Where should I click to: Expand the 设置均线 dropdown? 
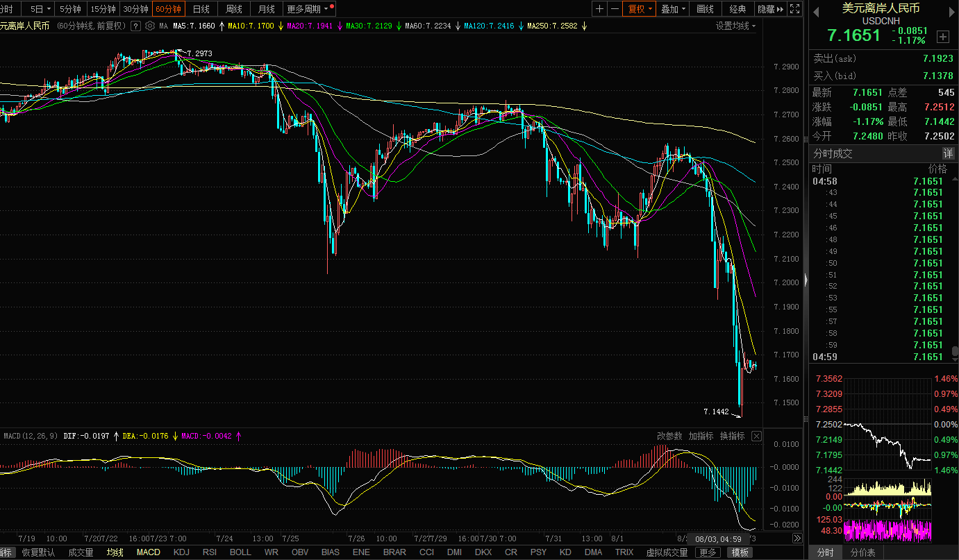click(x=736, y=26)
